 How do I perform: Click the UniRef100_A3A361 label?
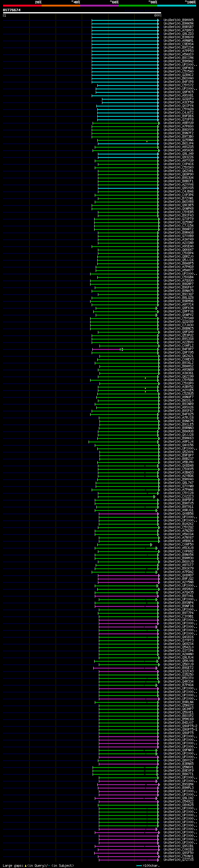pos(178,373)
